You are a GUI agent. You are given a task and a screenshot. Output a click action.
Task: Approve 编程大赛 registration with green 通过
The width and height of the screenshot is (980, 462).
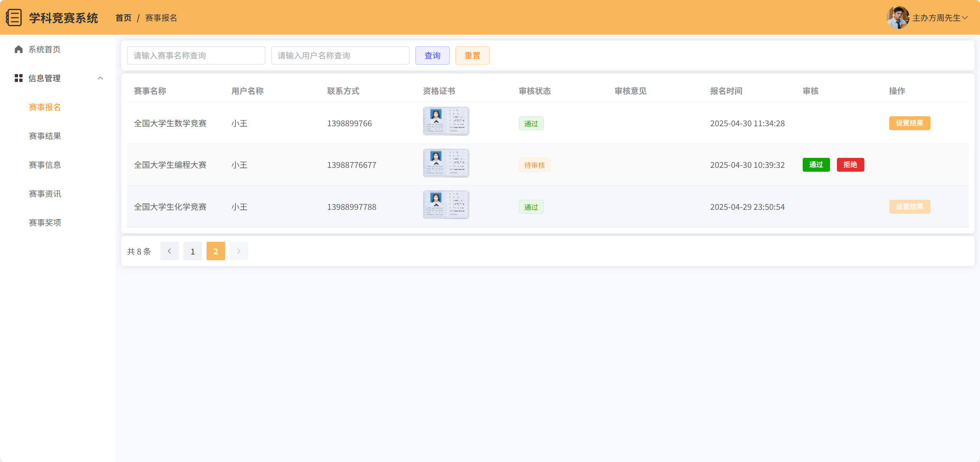[816, 165]
